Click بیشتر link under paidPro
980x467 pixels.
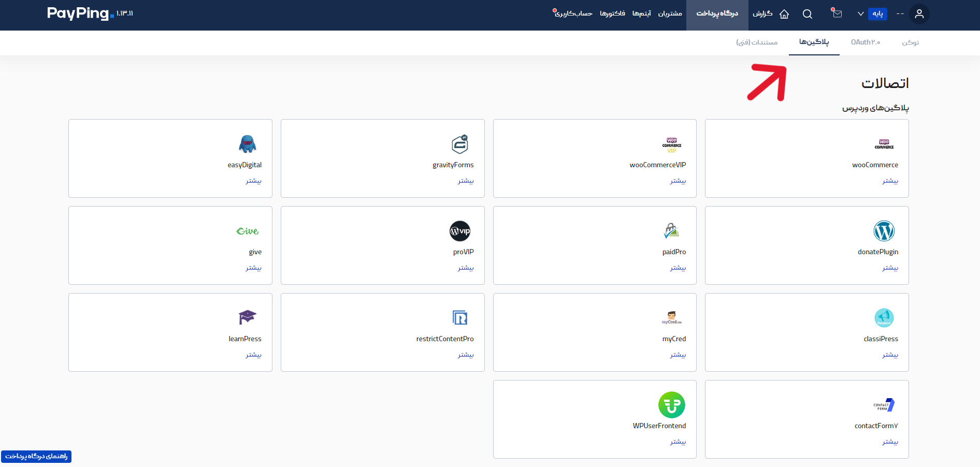pyautogui.click(x=678, y=268)
